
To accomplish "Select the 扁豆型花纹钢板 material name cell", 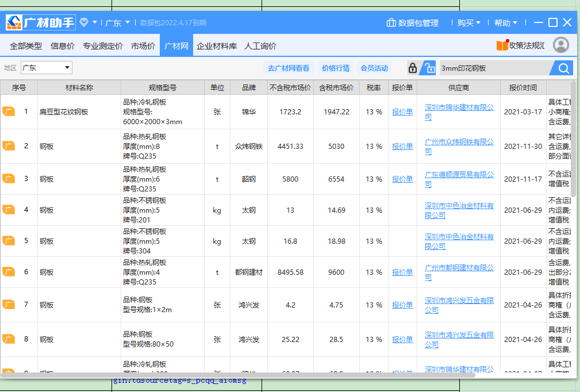I will tap(79, 112).
